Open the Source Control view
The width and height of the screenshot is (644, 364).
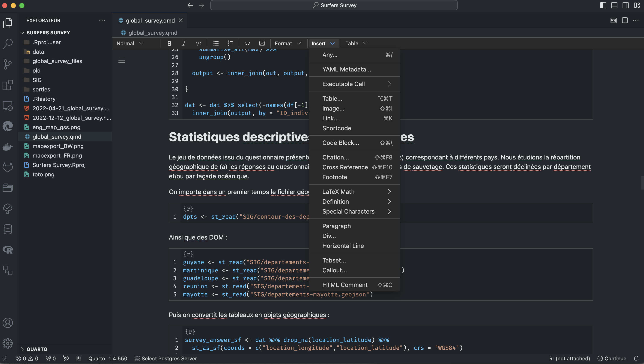8,64
